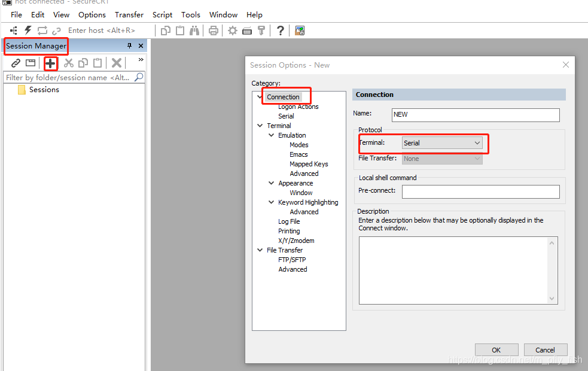The image size is (588, 371).
Task: Close the Session Options dialog
Action: [x=566, y=65]
